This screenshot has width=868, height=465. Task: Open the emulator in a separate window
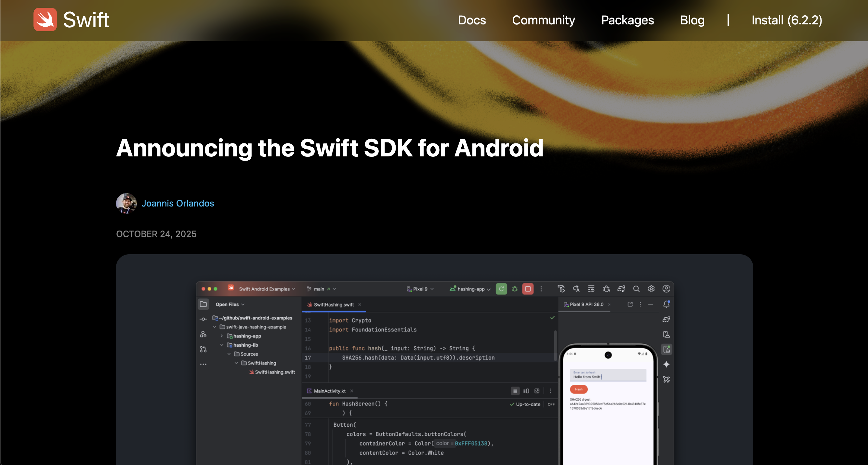coord(630,304)
